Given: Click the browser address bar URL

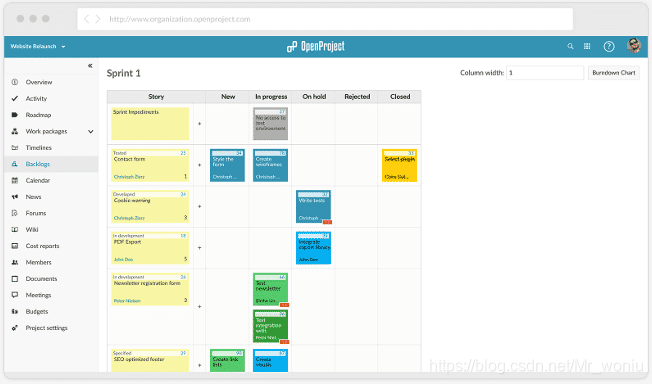Looking at the screenshot, I should click(x=180, y=19).
